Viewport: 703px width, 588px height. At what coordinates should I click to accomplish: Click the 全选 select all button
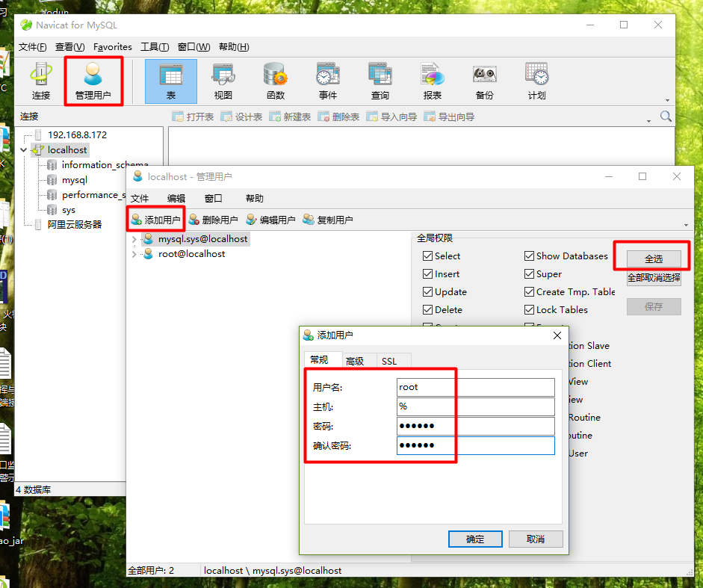pyautogui.click(x=653, y=259)
